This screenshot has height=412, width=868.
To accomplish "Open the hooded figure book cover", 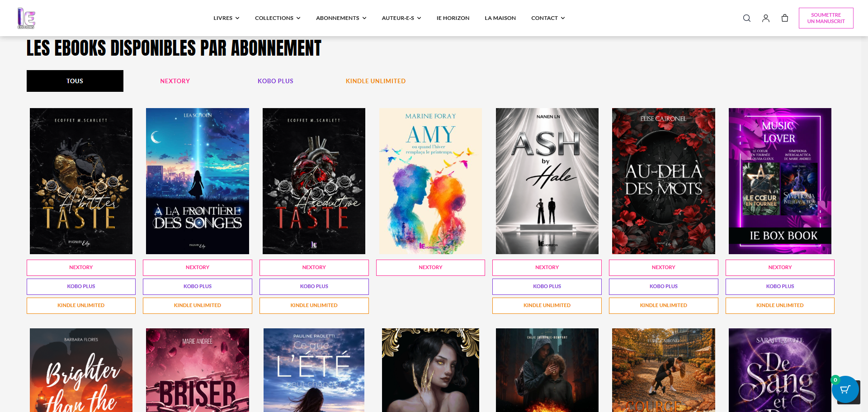I will click(x=547, y=370).
